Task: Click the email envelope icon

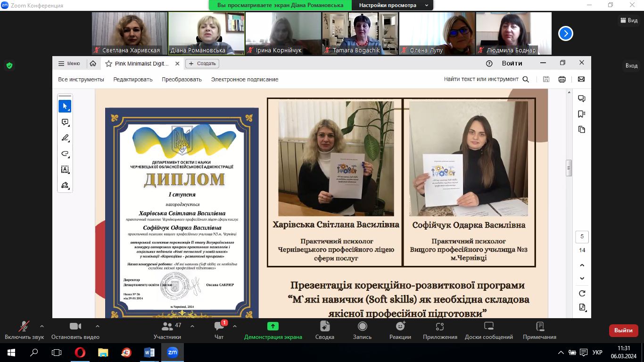Action: click(x=581, y=79)
